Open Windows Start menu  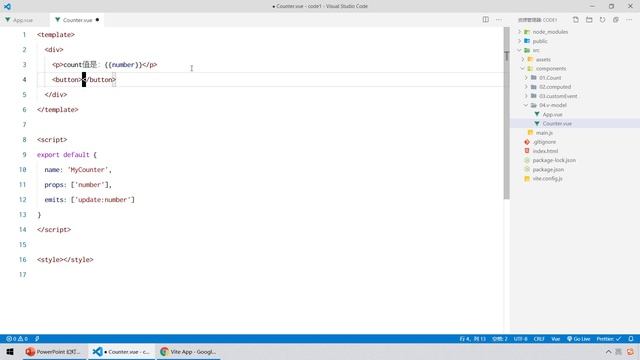click(x=10, y=351)
